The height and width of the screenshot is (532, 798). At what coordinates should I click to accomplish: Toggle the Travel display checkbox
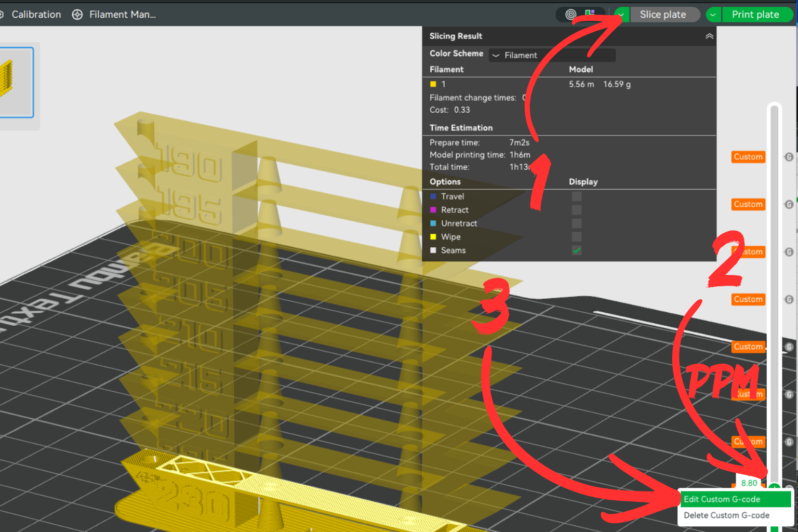click(577, 196)
